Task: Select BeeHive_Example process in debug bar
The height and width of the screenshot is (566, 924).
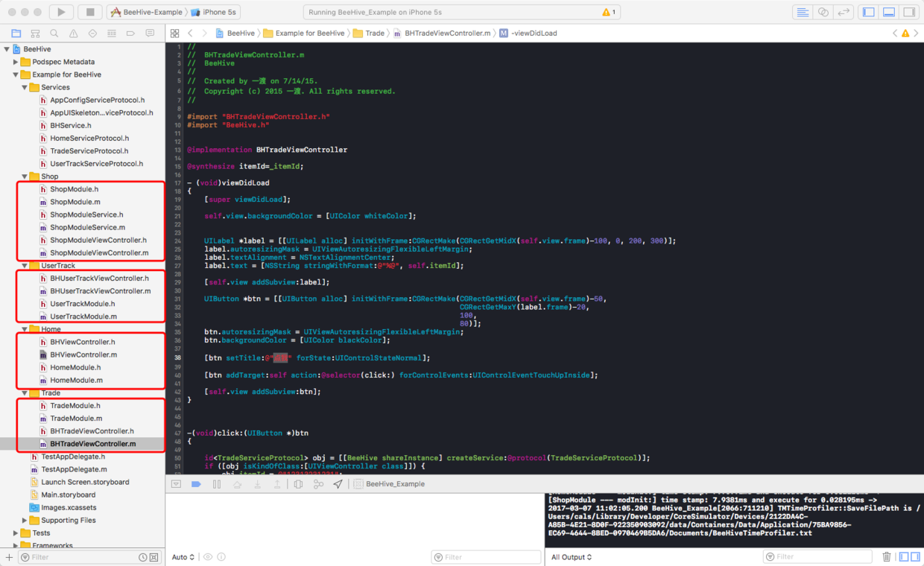Action: [389, 484]
